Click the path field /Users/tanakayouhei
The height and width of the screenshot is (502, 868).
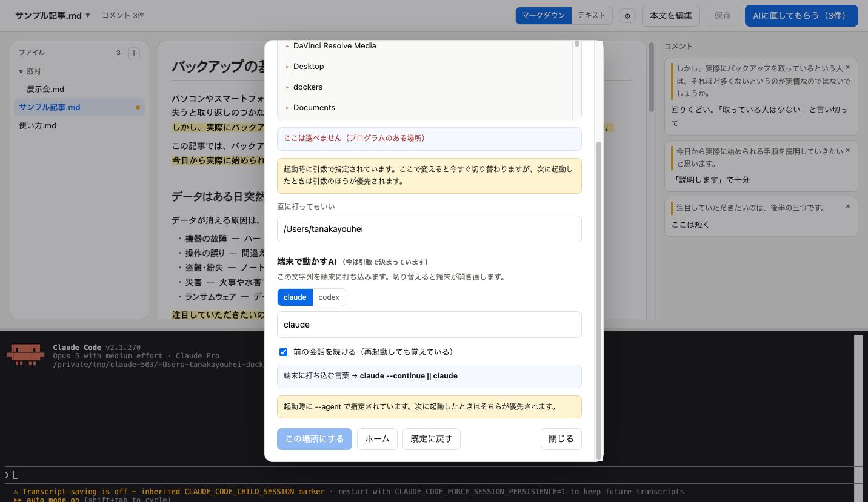pyautogui.click(x=429, y=229)
